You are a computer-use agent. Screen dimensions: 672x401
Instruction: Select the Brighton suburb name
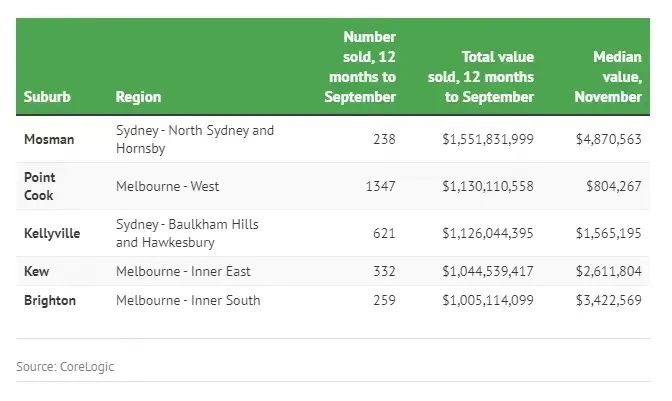[x=50, y=300]
